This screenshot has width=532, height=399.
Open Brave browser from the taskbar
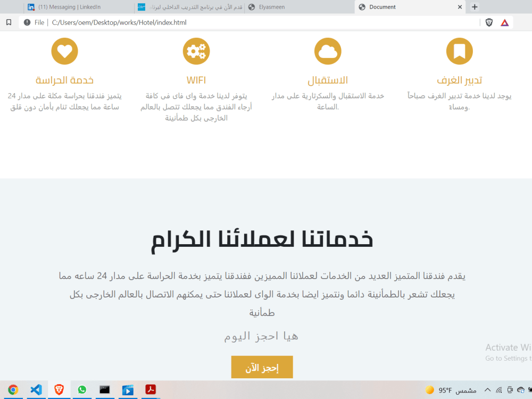pos(59,389)
